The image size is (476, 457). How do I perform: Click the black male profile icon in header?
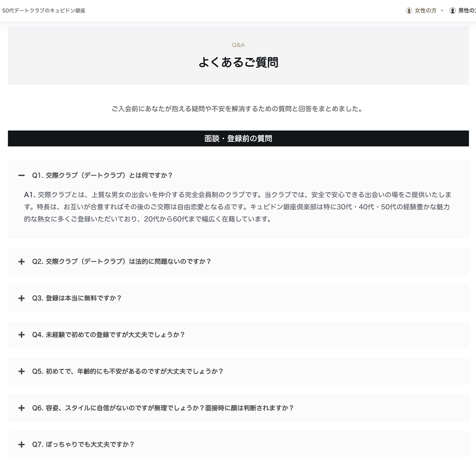(452, 10)
